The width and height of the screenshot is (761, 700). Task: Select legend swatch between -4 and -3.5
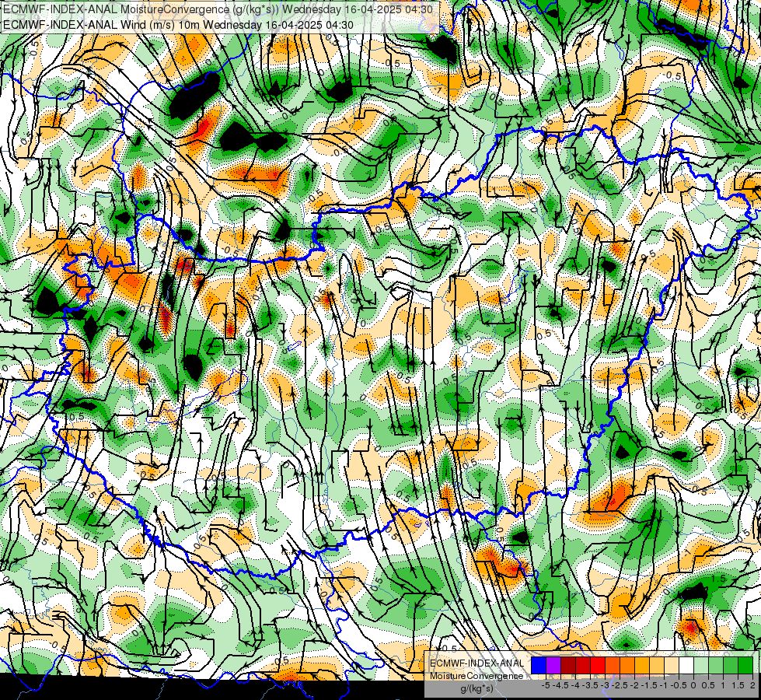[x=583, y=665]
